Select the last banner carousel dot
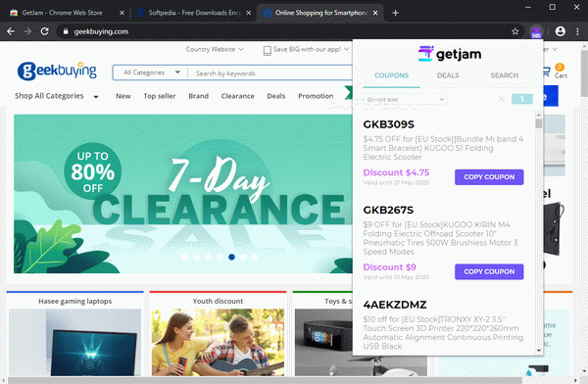Viewport: 588px width, 384px height. coord(255,257)
